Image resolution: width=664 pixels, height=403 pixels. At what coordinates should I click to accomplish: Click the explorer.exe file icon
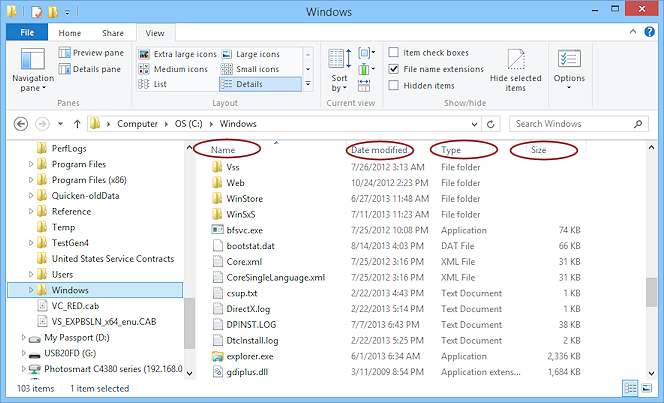[217, 356]
